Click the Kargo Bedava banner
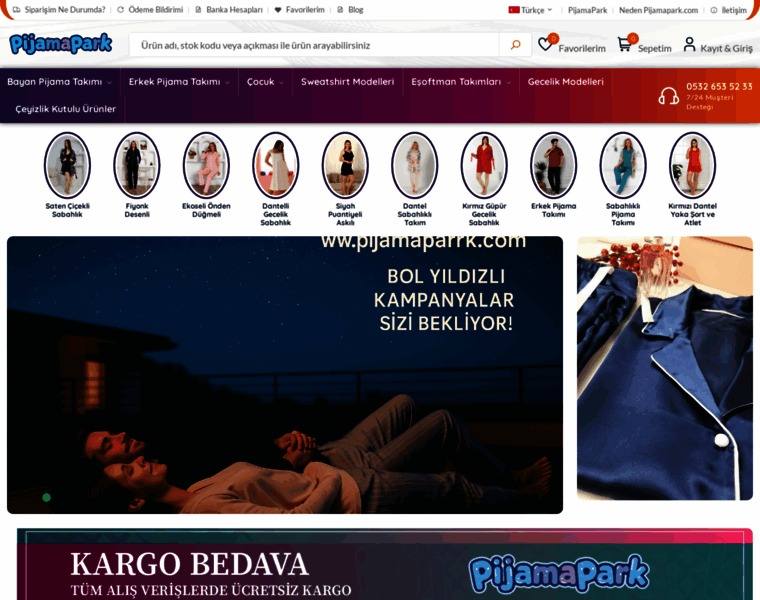The height and width of the screenshot is (600, 760). coord(385,564)
